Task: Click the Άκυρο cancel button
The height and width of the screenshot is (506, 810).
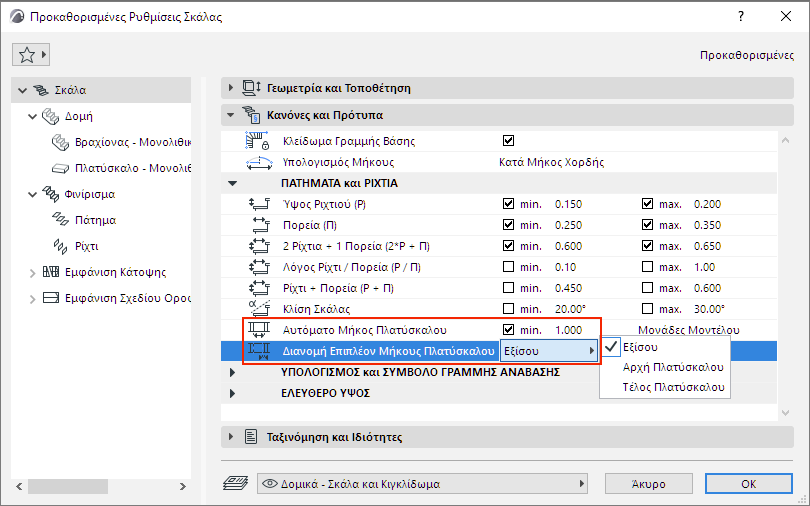Action: tap(648, 484)
